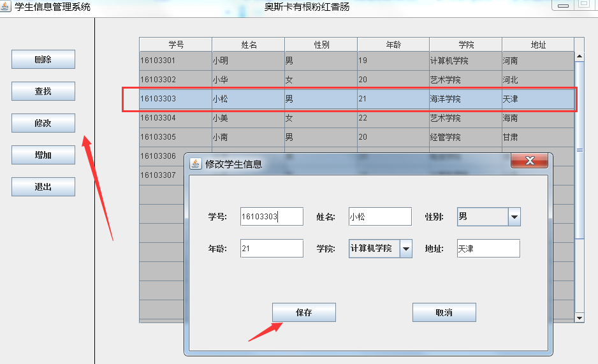Screen dimensions: 598x364
Task: Click address cell 河北
Action: click(x=538, y=80)
